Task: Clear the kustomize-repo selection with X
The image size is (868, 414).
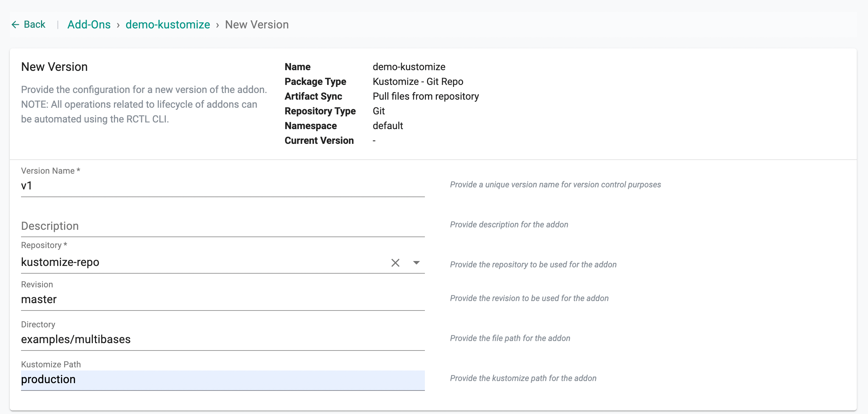Action: [x=395, y=262]
